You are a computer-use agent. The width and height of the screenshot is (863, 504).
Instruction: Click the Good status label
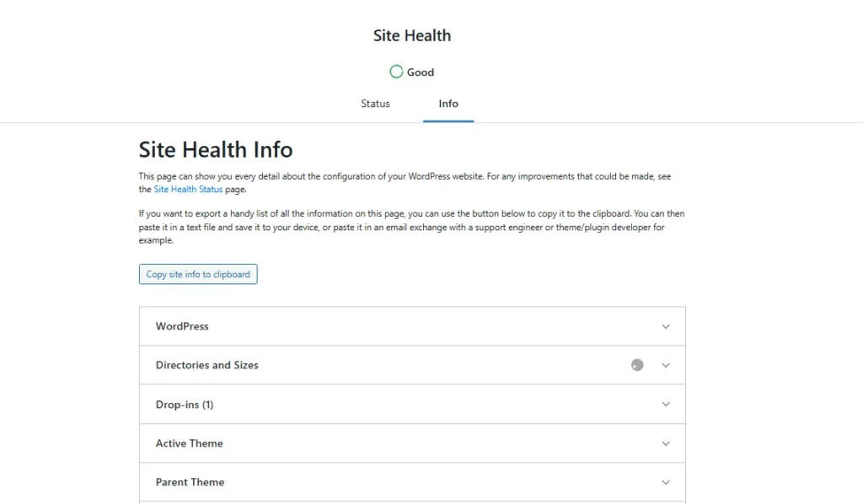(x=421, y=72)
